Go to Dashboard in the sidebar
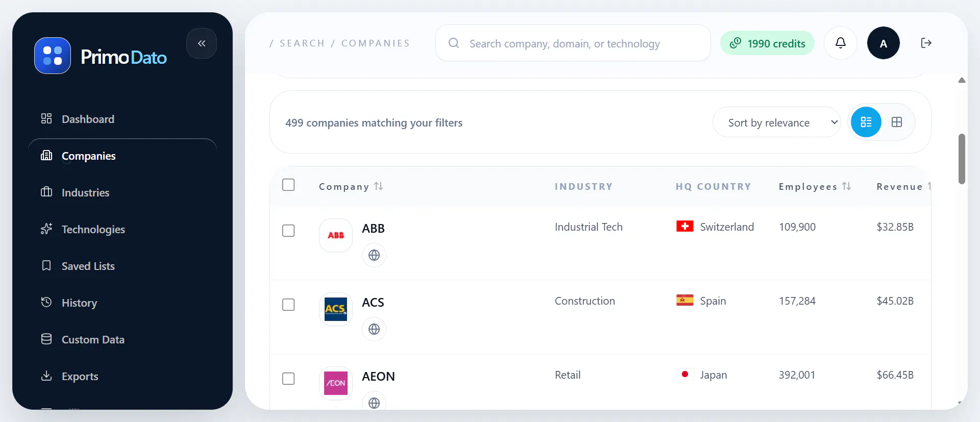The width and height of the screenshot is (980, 422). tap(122, 119)
